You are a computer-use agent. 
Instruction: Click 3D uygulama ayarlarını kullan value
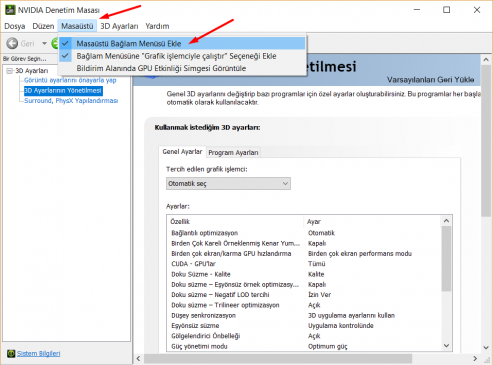(351, 315)
